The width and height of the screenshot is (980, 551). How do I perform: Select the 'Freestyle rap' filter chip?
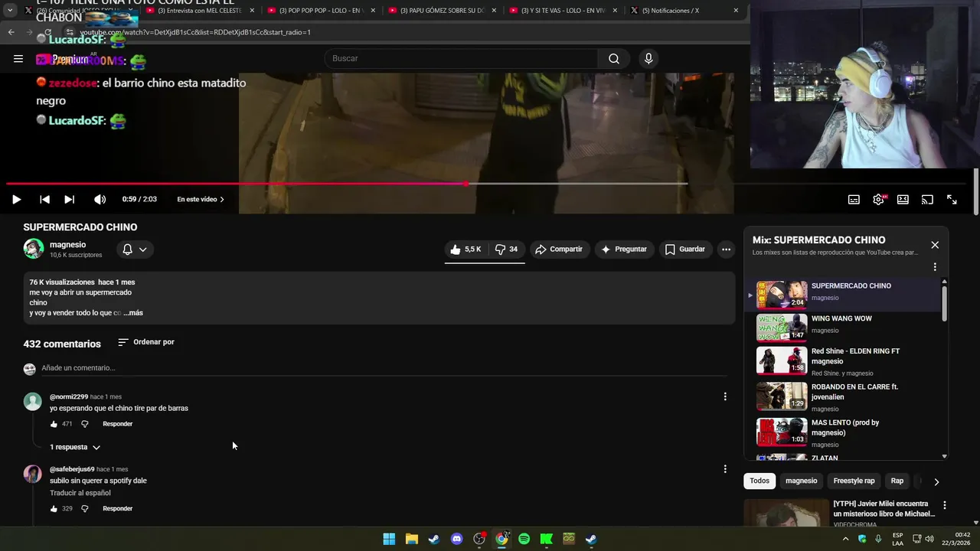(854, 481)
